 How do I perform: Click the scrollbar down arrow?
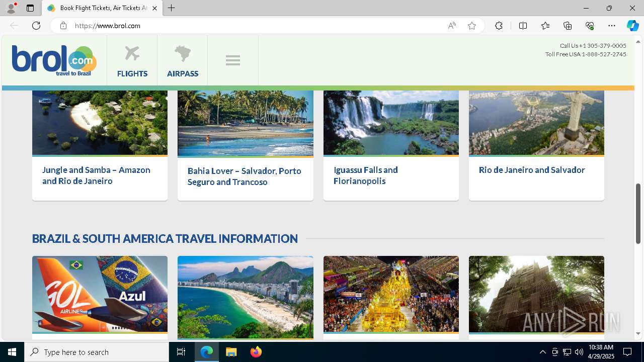pos(638,333)
